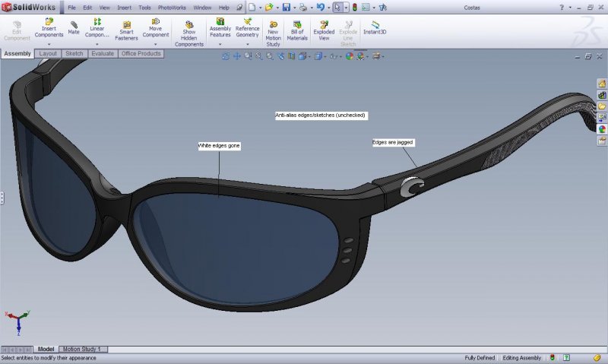Open SolidWorks Resources task pane tab
608x364 pixels.
[x=602, y=84]
